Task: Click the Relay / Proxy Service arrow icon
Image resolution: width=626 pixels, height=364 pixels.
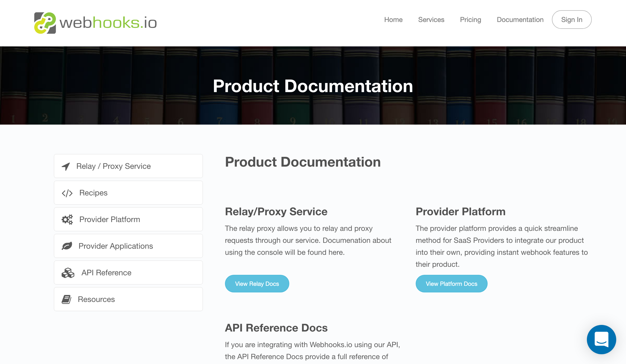Action: pyautogui.click(x=66, y=167)
